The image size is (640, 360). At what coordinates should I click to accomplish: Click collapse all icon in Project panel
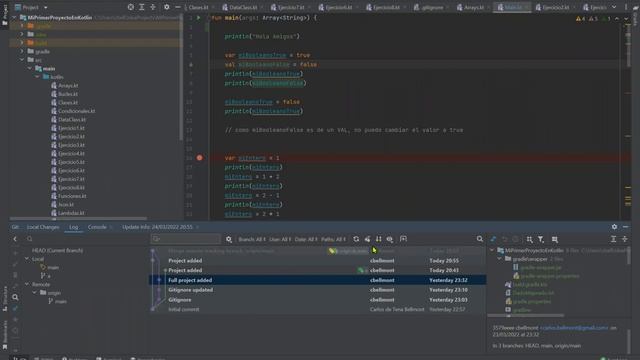coord(153,7)
